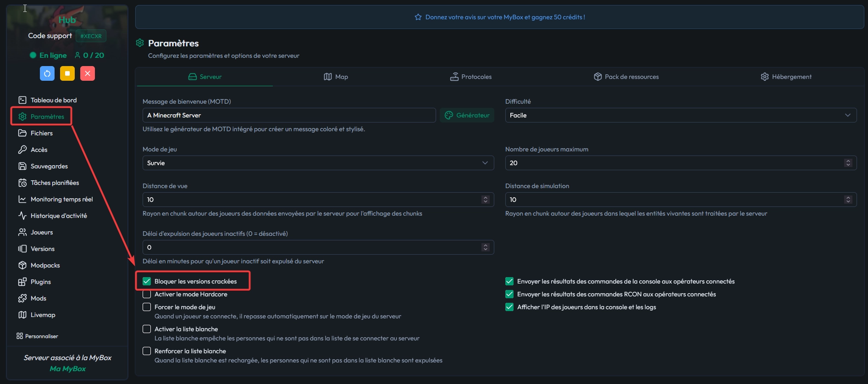
Task: Click the Délai d'expulsion stepper arrows
Action: 485,247
